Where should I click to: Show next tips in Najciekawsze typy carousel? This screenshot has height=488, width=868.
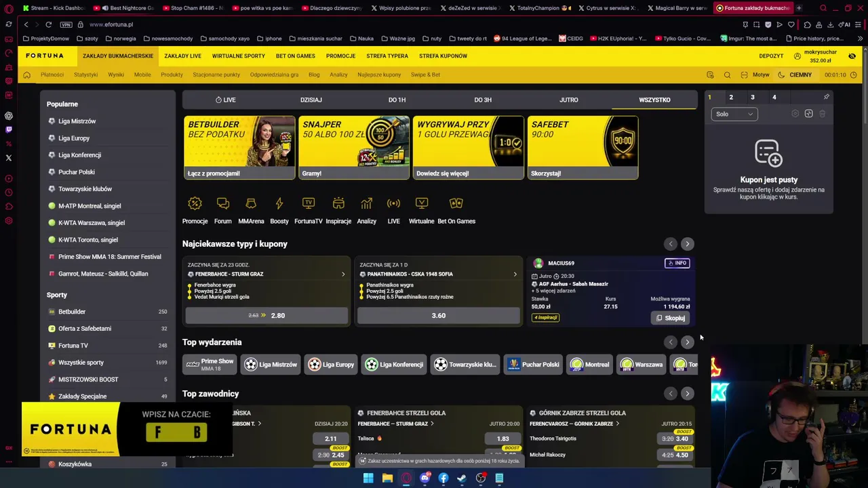pyautogui.click(x=687, y=244)
